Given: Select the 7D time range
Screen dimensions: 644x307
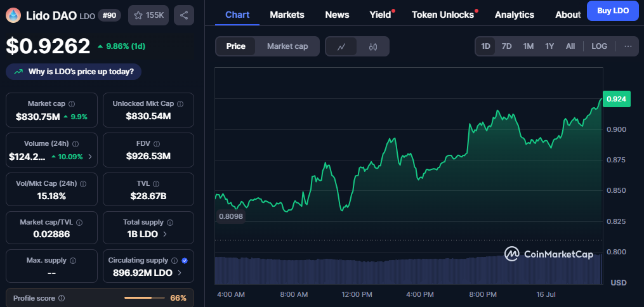Looking at the screenshot, I should [x=506, y=46].
